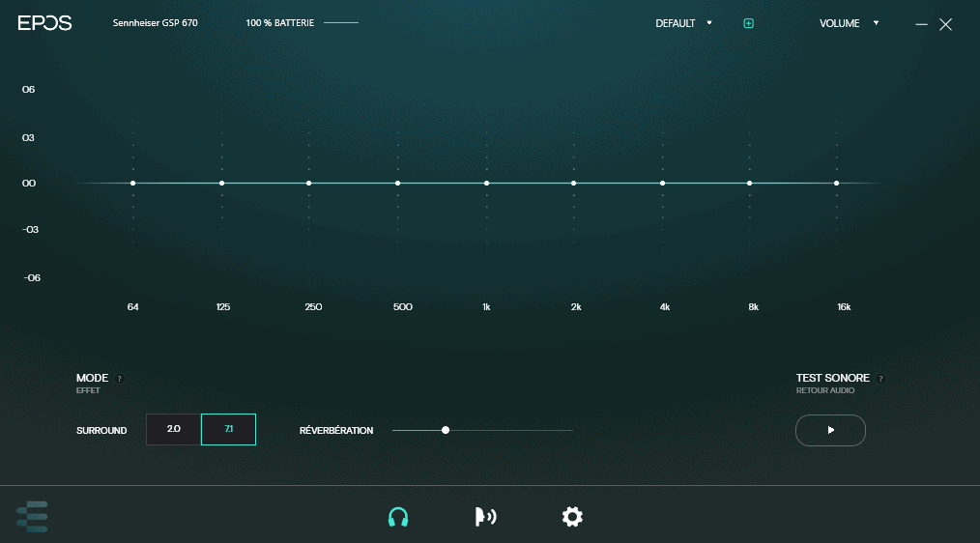Screen dimensions: 980x543
Task: Open the headphone audio settings tab
Action: [397, 517]
